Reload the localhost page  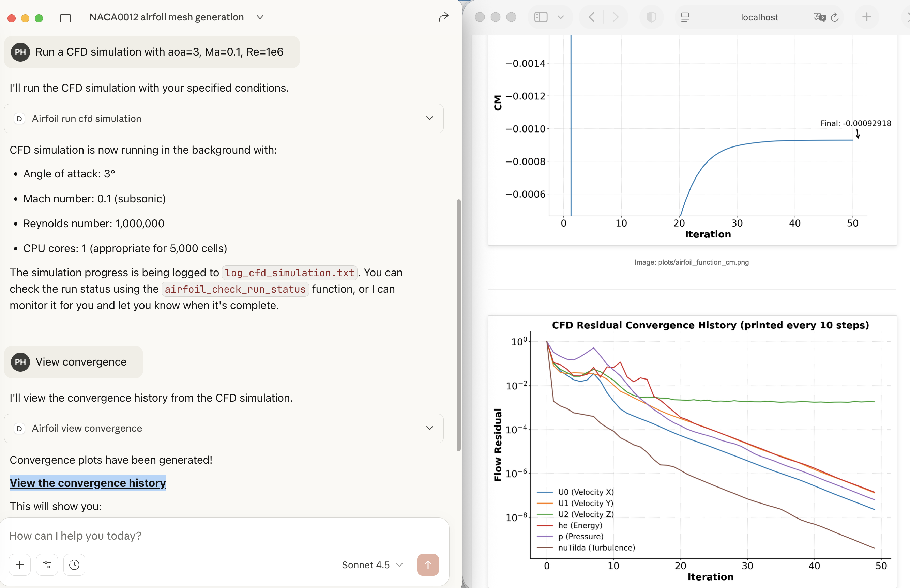[835, 17]
